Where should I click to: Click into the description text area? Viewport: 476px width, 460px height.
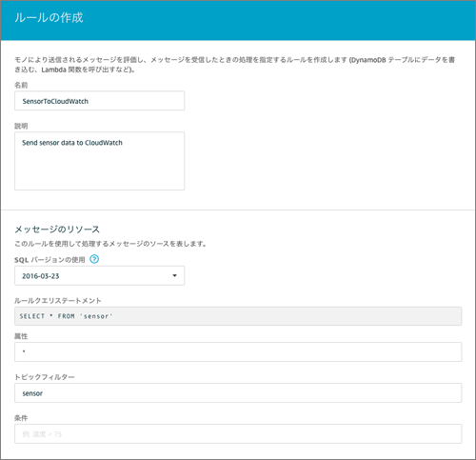click(99, 161)
